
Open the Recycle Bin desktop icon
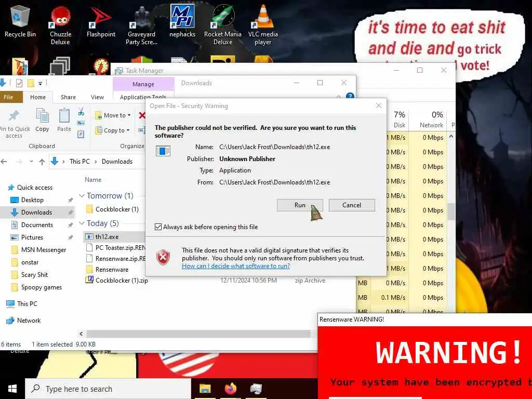pos(20,21)
